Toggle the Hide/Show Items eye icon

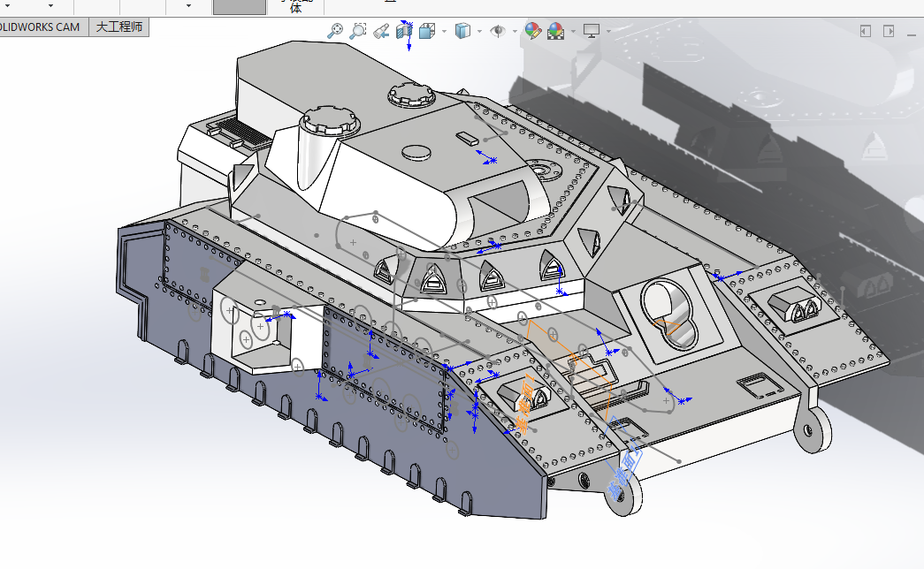pyautogui.click(x=498, y=31)
